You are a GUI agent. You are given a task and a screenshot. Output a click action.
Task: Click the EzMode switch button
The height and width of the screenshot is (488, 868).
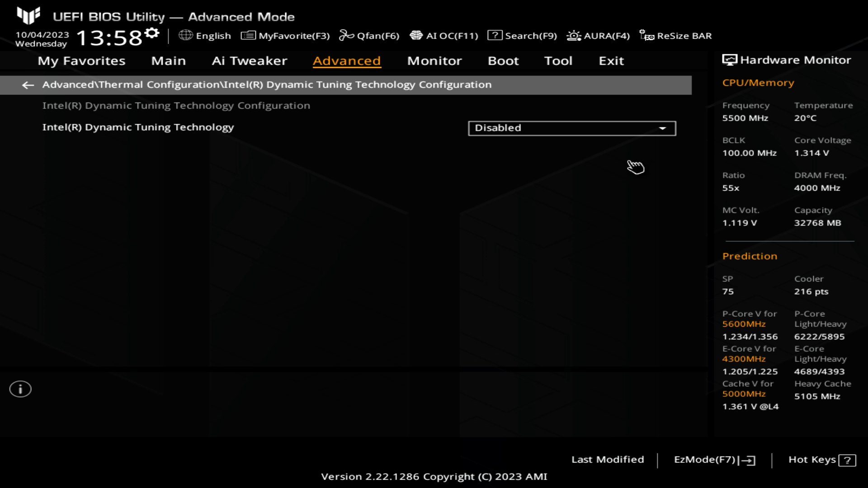point(712,459)
